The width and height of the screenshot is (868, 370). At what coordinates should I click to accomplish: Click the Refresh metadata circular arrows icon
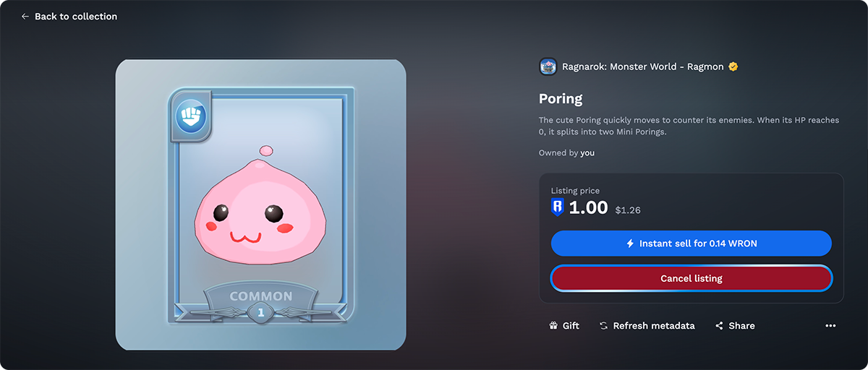[604, 326]
